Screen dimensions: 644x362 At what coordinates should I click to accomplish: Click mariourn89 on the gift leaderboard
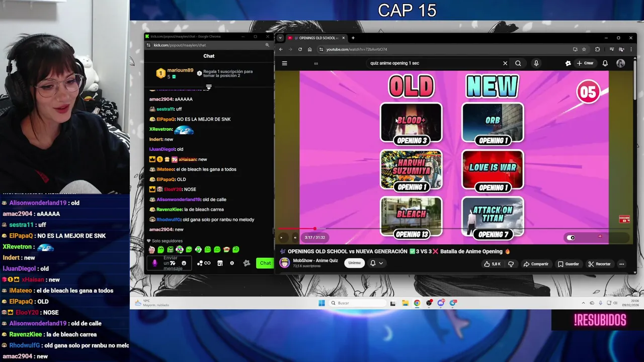point(180,70)
